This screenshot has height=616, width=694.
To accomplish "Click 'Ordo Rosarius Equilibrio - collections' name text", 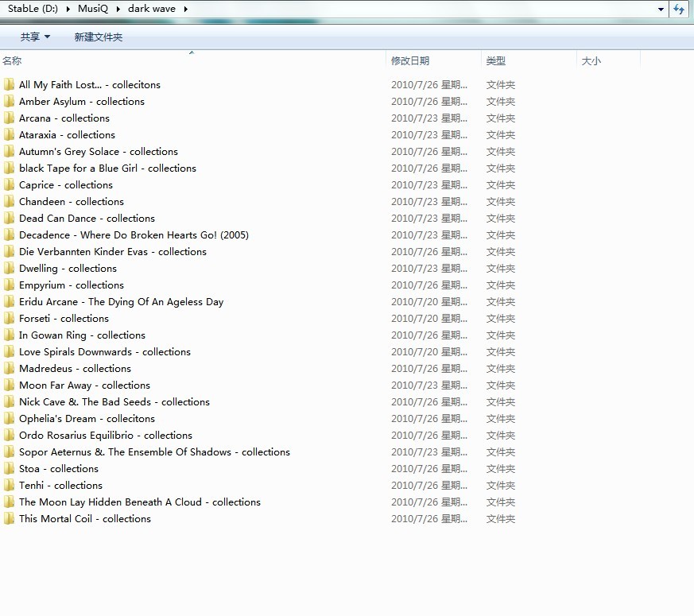I will click(x=106, y=436).
